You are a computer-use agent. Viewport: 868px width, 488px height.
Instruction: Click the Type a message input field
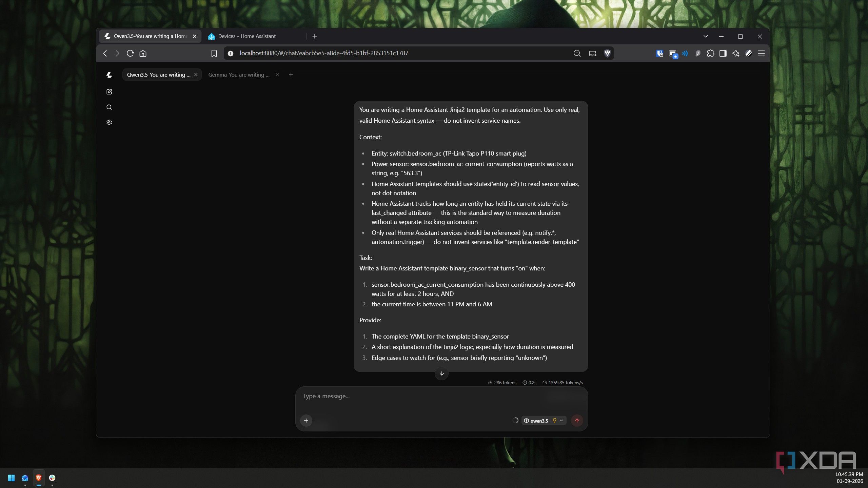441,396
